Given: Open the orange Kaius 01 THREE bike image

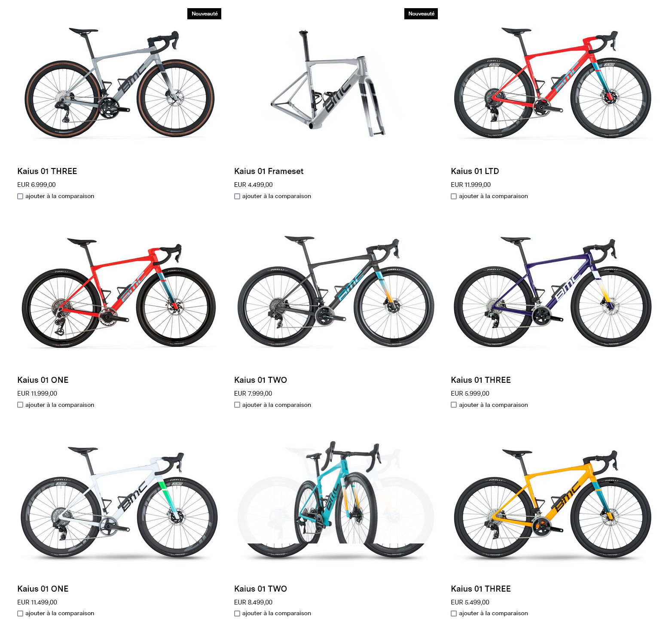Looking at the screenshot, I should pos(553,503).
